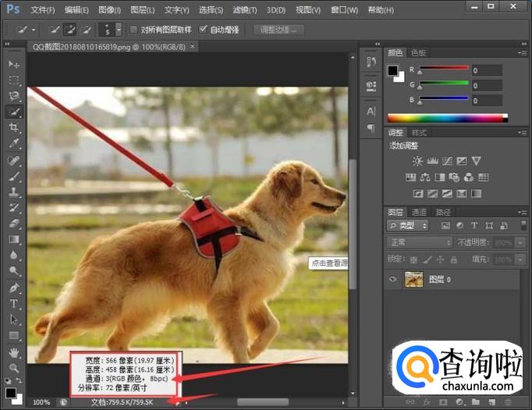Open the layer blend mode 正常 dropdown

pos(419,242)
